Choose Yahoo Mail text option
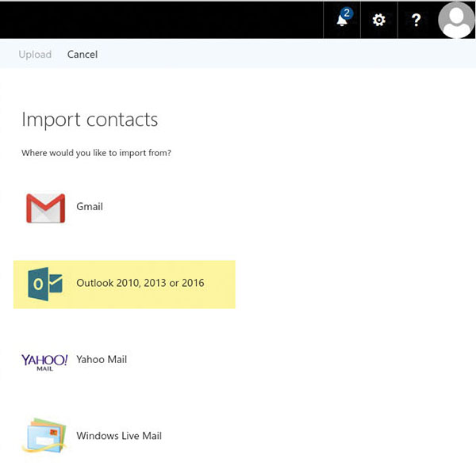Screen dimensions: 476x466 [x=102, y=359]
